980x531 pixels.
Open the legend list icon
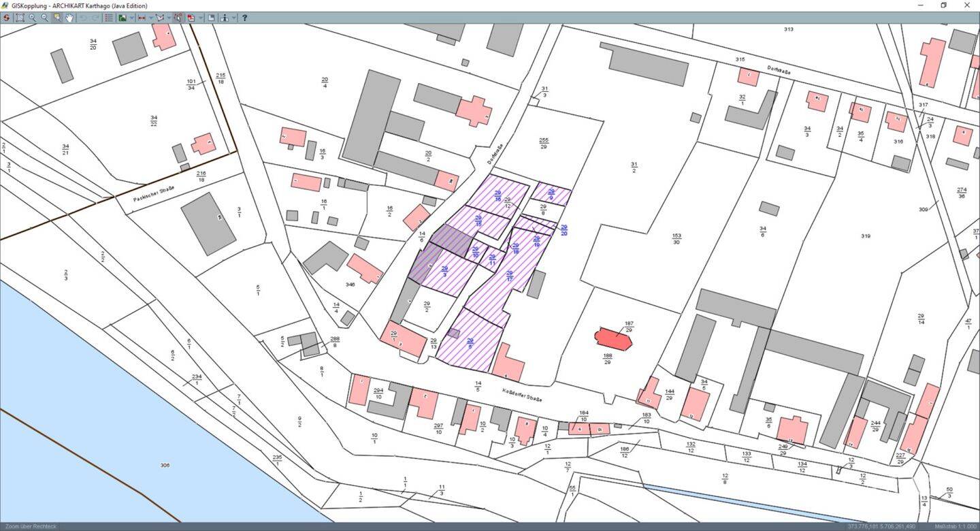click(x=109, y=18)
